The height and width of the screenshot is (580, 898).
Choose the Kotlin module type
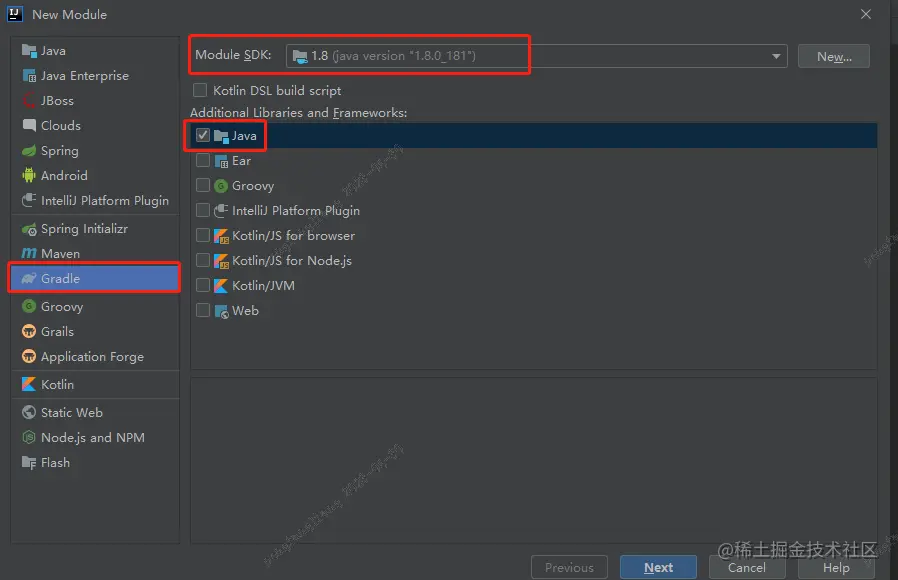pyautogui.click(x=95, y=384)
